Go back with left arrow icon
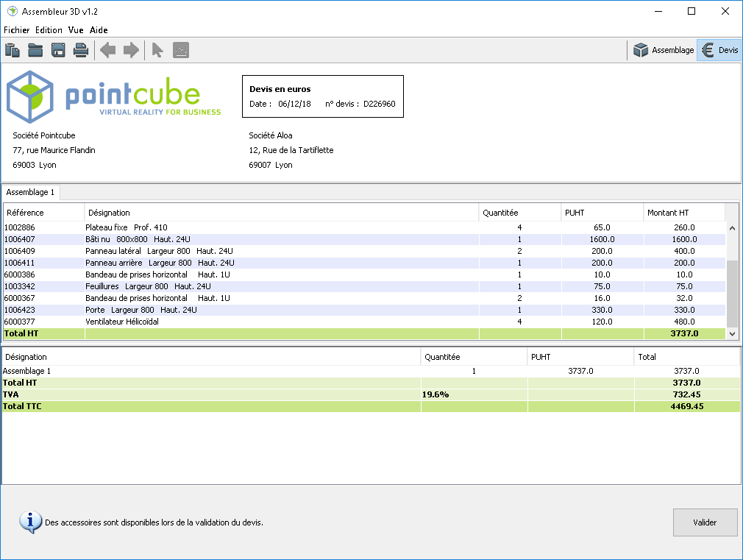Image resolution: width=743 pixels, height=560 pixels. (x=108, y=50)
